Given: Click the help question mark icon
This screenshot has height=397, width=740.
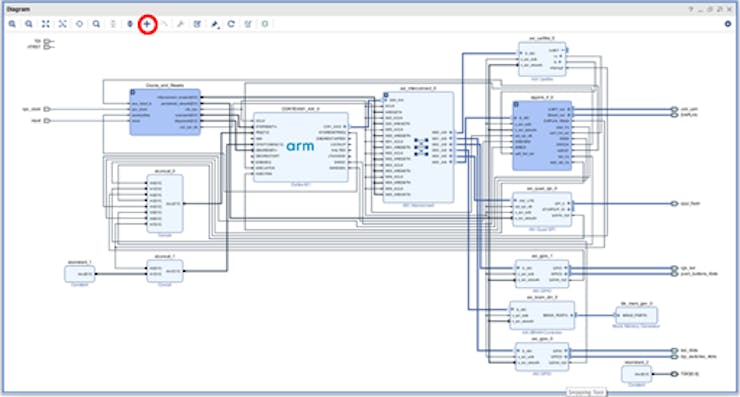Looking at the screenshot, I should tap(691, 9).
